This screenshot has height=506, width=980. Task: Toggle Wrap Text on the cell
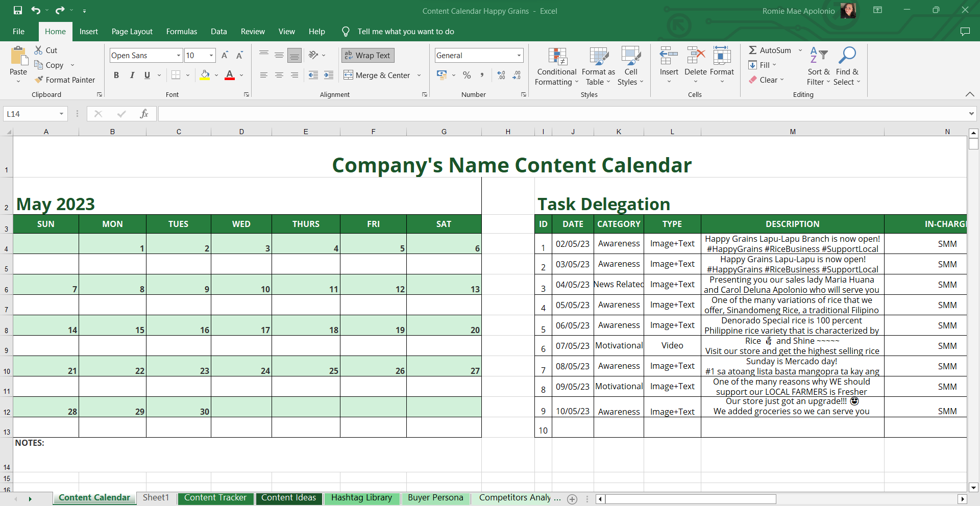pos(368,55)
